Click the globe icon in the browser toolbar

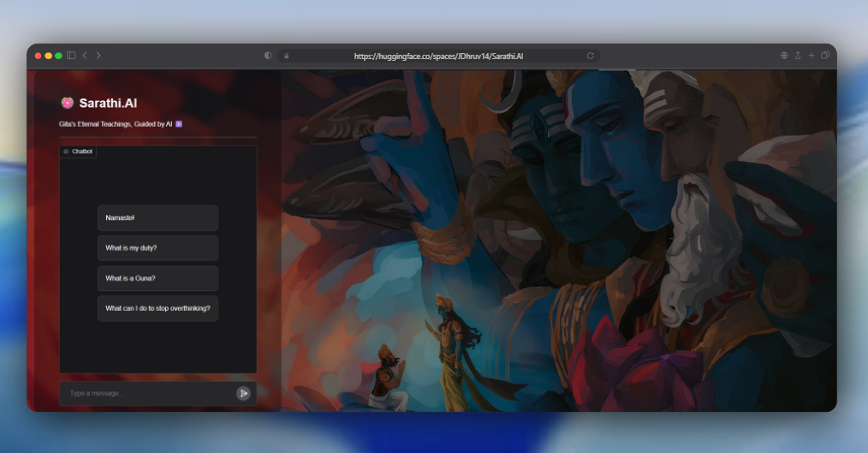pos(784,56)
